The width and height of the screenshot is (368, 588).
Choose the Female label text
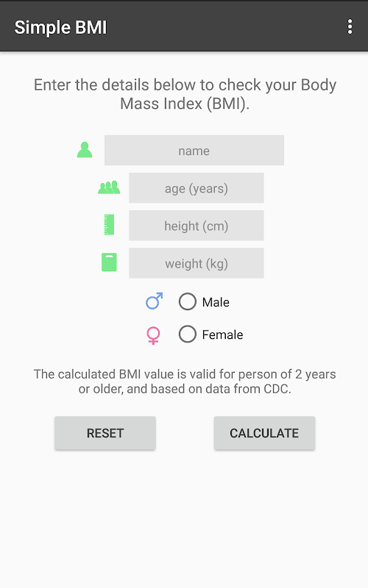point(222,334)
